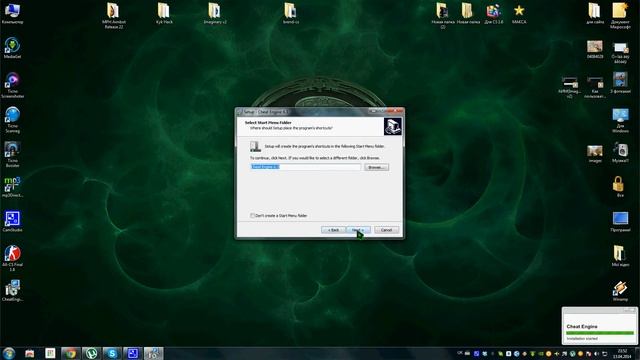The image size is (640, 360).
Task: Click the Next button in Setup
Action: click(358, 230)
